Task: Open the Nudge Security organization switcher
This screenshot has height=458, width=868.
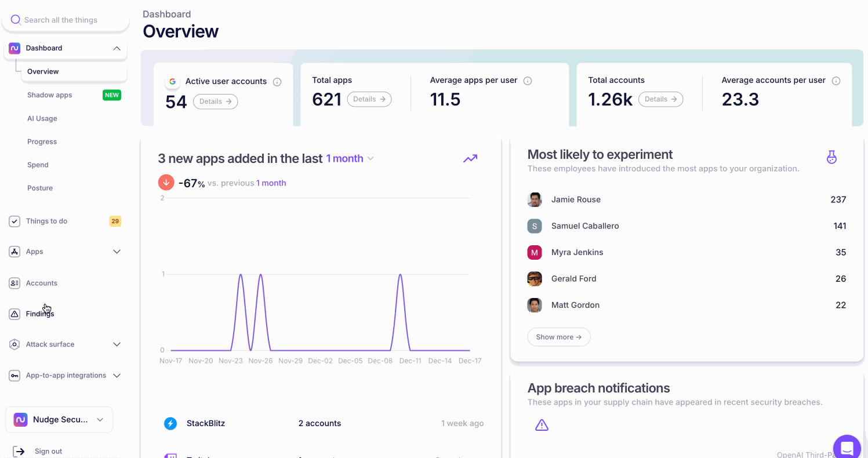Action: coord(59,420)
